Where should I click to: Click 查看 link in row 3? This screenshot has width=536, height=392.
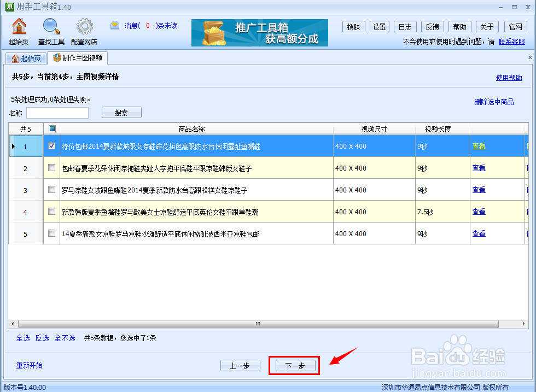479,190
